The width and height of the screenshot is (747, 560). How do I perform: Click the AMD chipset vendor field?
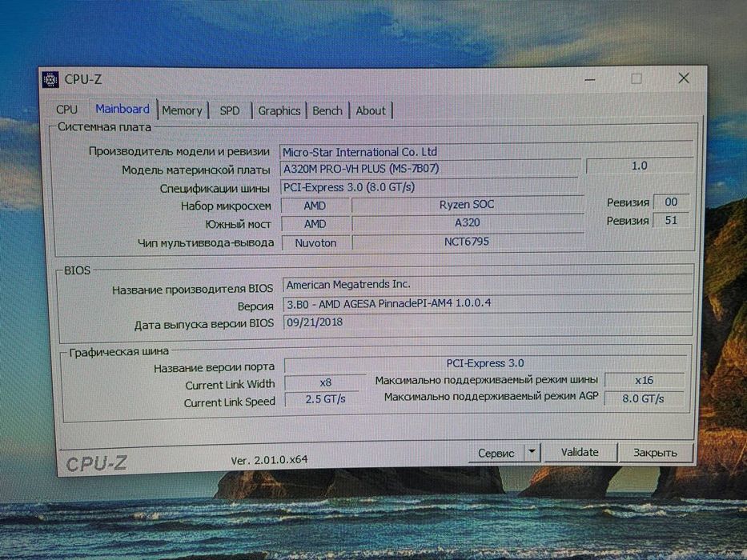[315, 206]
